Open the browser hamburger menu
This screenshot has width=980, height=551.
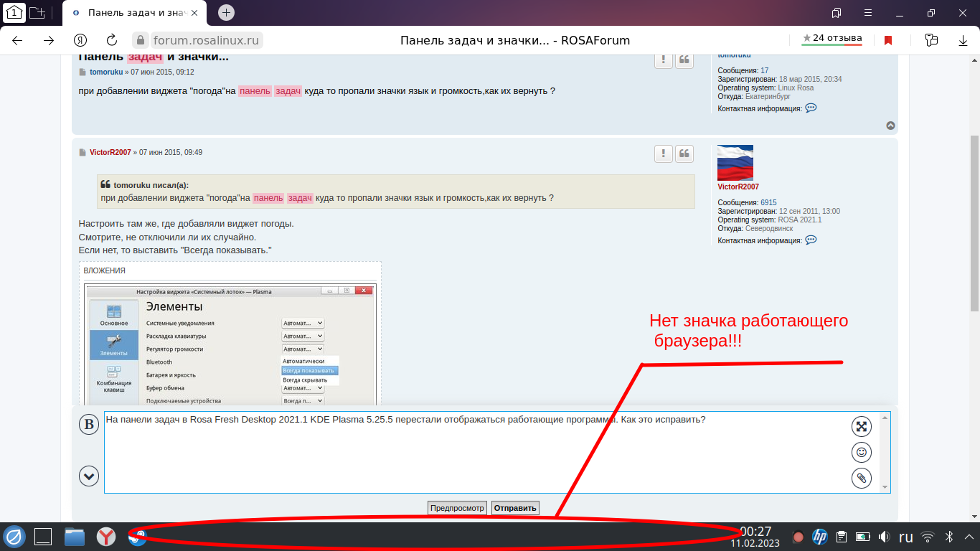pos(868,12)
